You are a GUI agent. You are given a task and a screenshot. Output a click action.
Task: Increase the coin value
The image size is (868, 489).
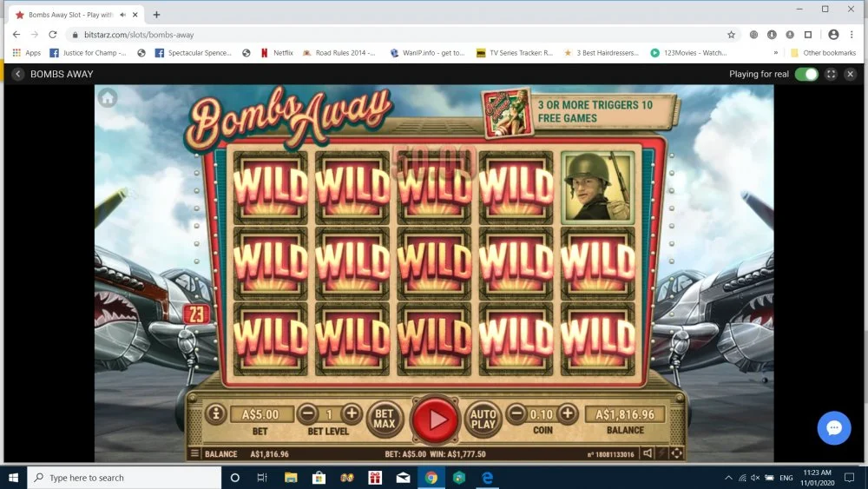(x=568, y=413)
